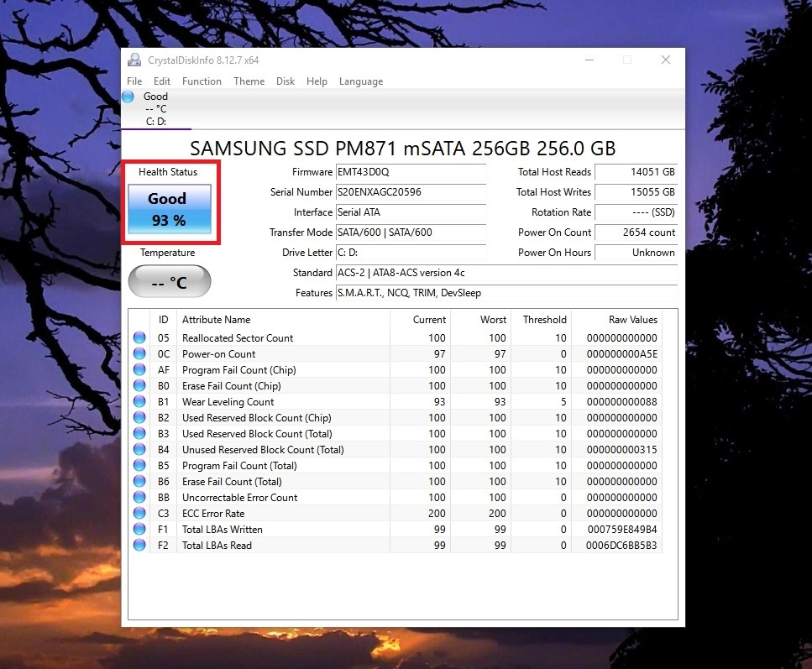Select raw value 000000000088
This screenshot has width=812, height=669.
tap(622, 402)
